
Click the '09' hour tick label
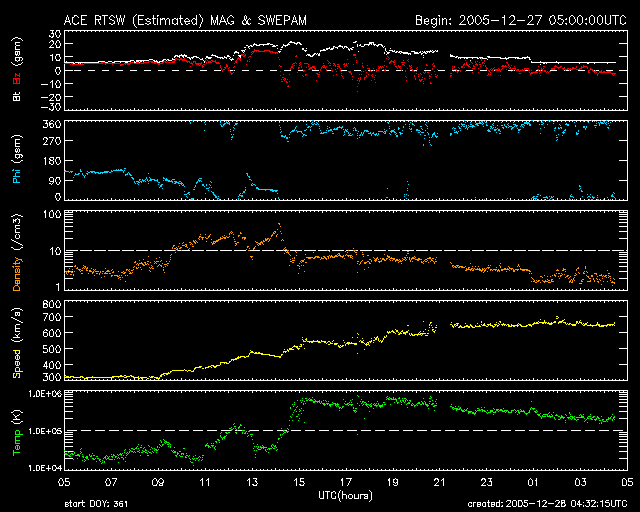[x=158, y=482]
